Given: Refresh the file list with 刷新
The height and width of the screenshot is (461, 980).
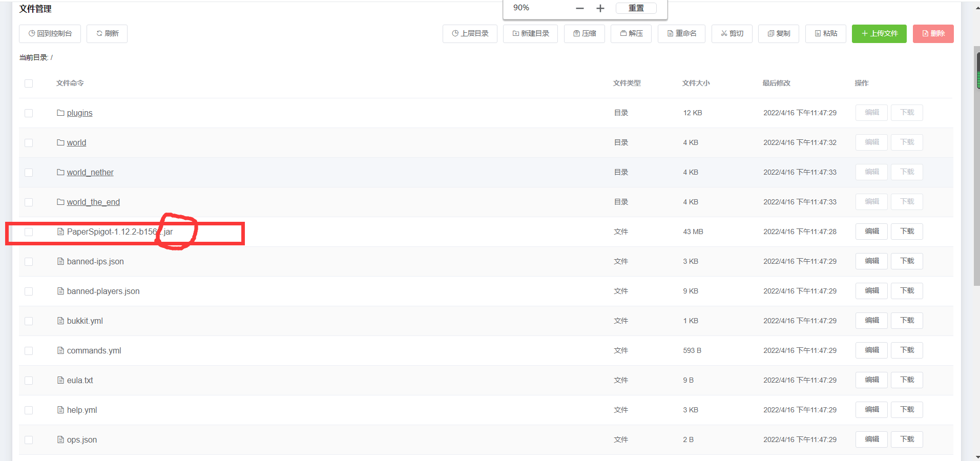Looking at the screenshot, I should pyautogui.click(x=107, y=34).
